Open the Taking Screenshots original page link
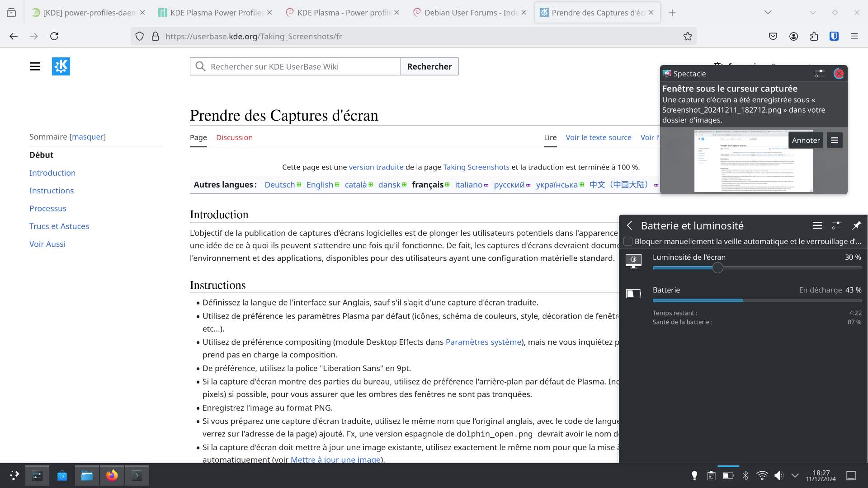868x488 pixels. (476, 167)
